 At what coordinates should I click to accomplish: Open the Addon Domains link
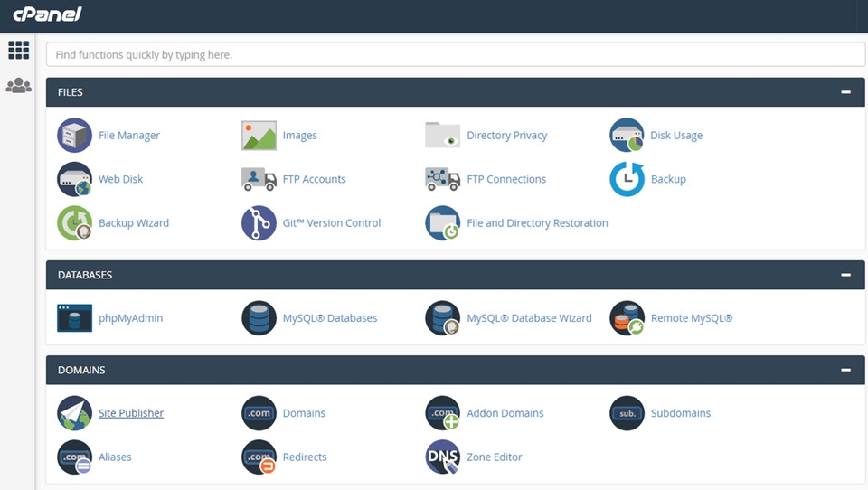tap(505, 413)
